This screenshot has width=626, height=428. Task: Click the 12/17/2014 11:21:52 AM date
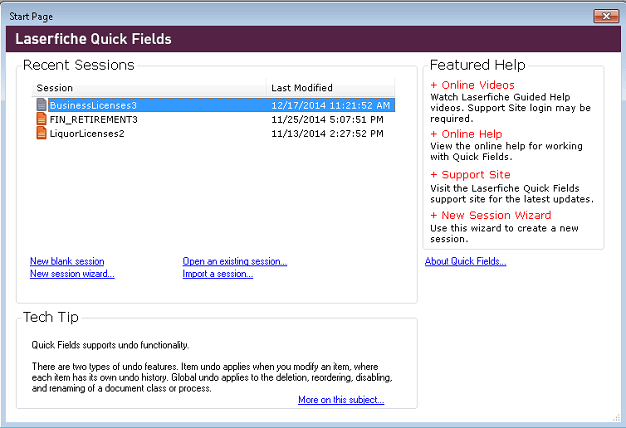pyautogui.click(x=331, y=105)
